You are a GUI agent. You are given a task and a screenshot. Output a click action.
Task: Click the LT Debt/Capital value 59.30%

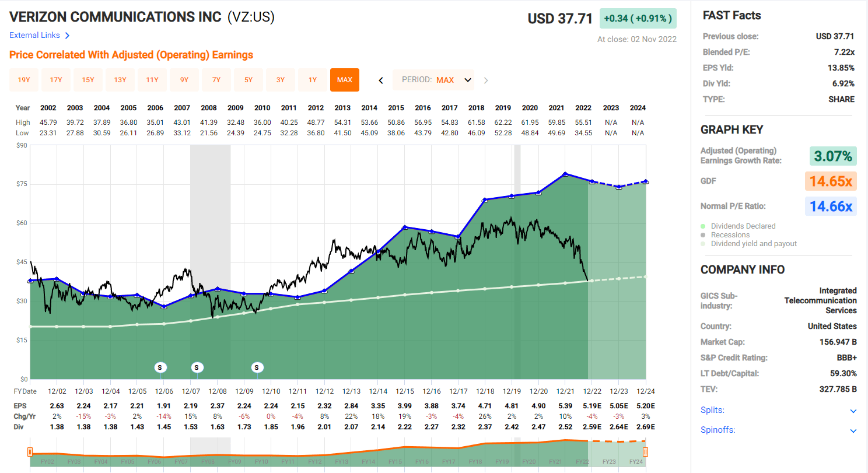tap(842, 373)
